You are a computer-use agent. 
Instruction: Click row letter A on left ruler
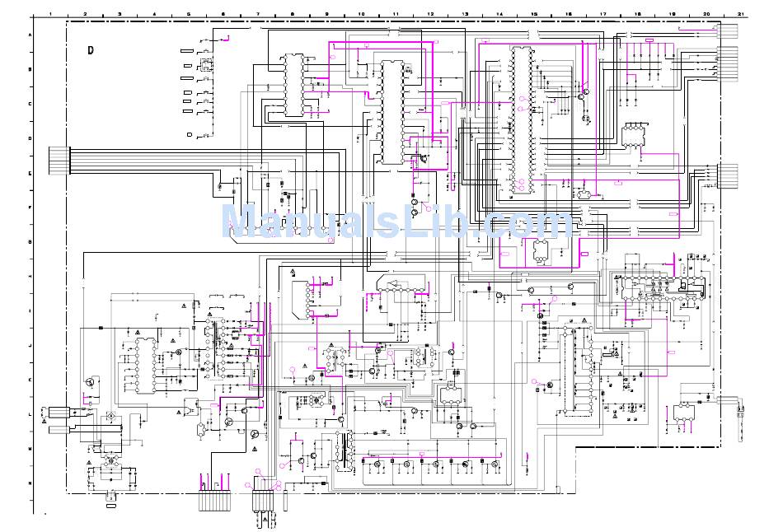30,35
